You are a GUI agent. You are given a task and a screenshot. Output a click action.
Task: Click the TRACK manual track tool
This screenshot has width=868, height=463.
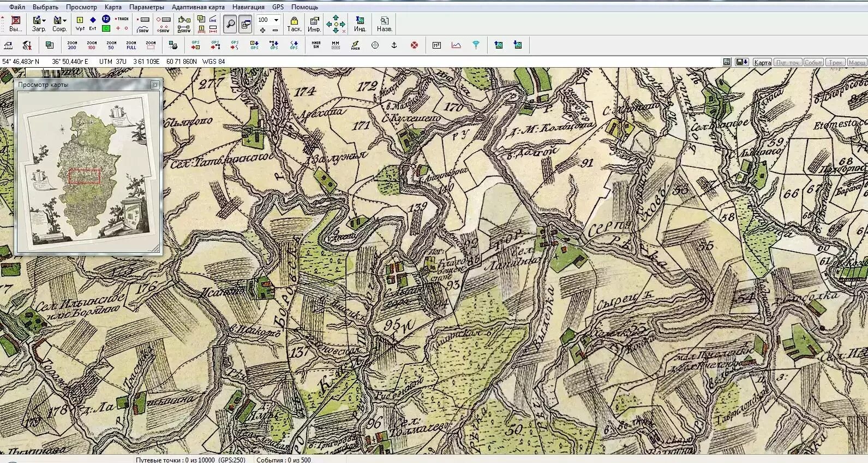[122, 19]
